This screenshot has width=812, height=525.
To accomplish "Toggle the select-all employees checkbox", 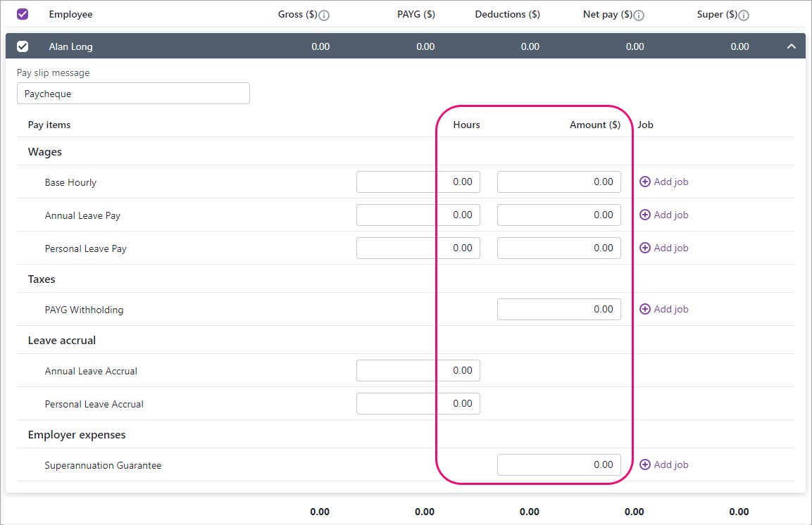I will click(23, 14).
